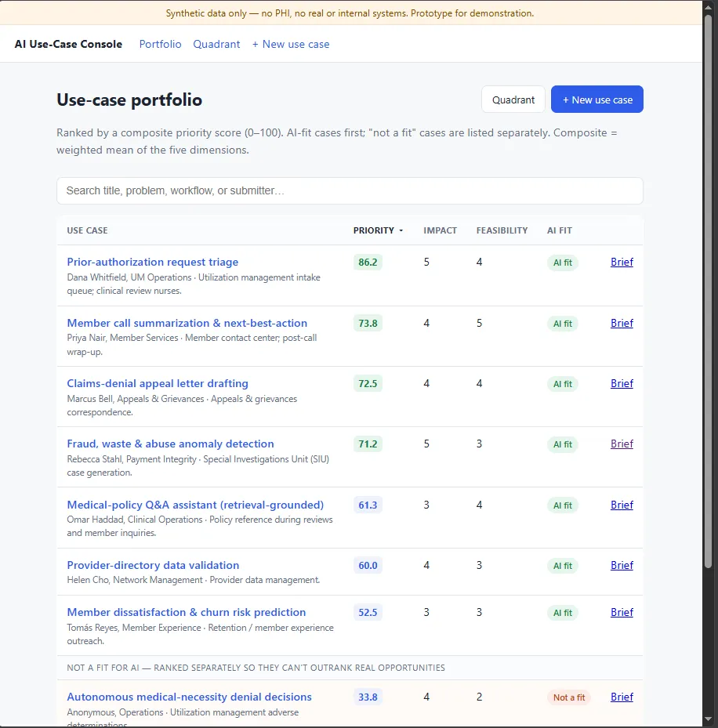
Task: Select '+ New use case' in top navigation
Action: (291, 44)
